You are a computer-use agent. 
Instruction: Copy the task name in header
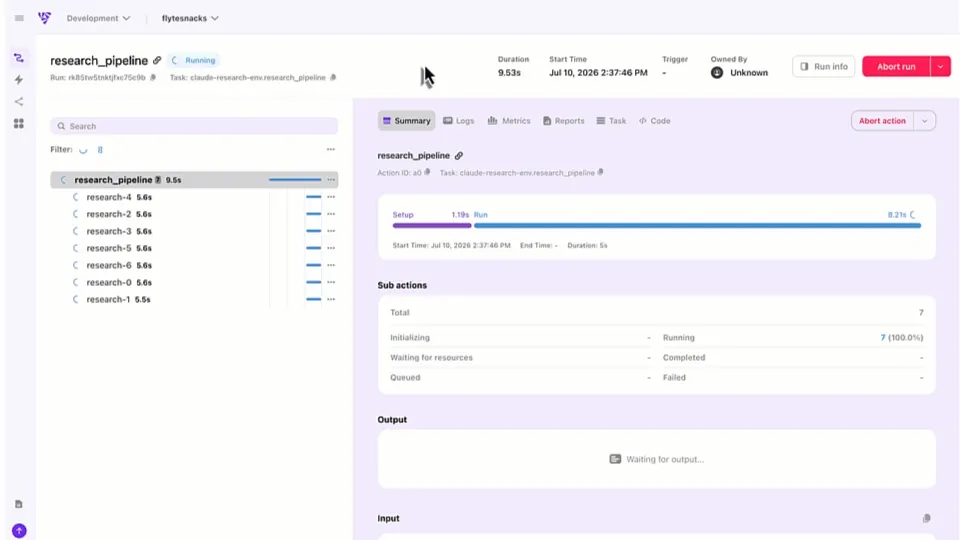333,78
